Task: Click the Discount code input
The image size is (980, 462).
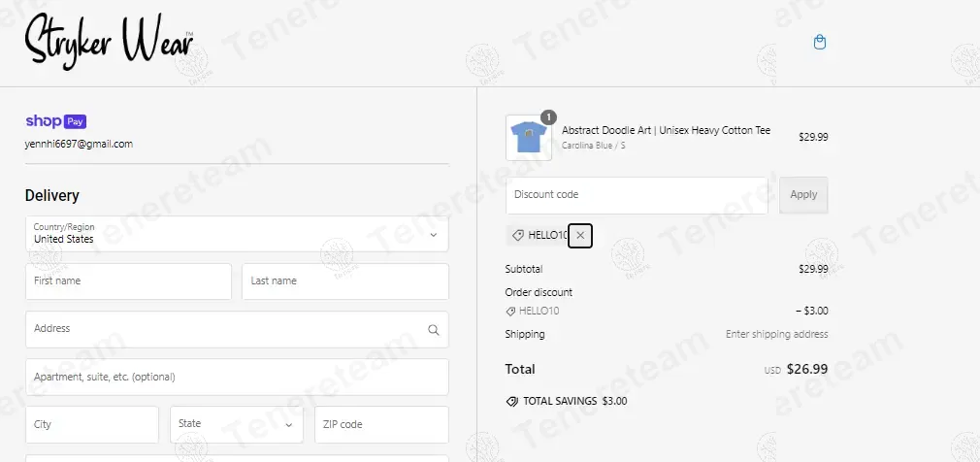Action: click(637, 195)
